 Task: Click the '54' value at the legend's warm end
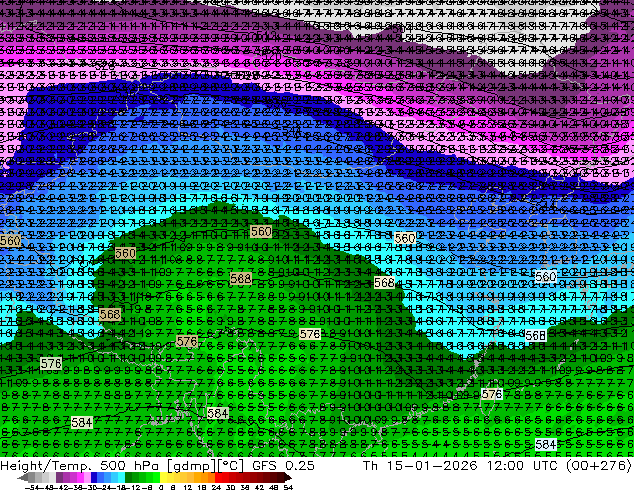(x=288, y=488)
